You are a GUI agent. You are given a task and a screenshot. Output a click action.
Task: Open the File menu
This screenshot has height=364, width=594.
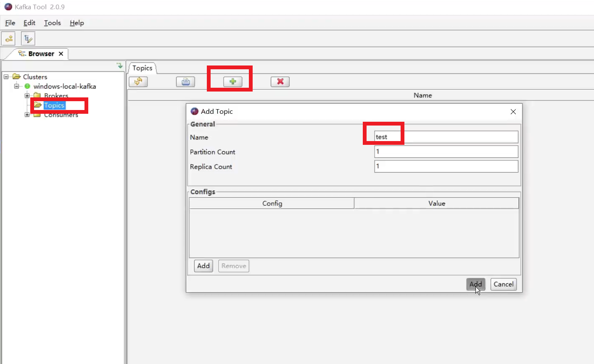(x=10, y=23)
